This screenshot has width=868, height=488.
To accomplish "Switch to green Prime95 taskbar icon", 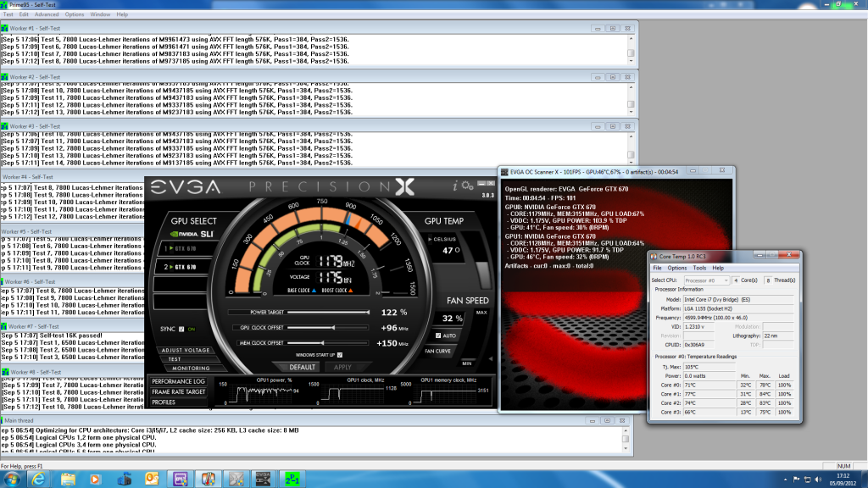I will pos(291,479).
